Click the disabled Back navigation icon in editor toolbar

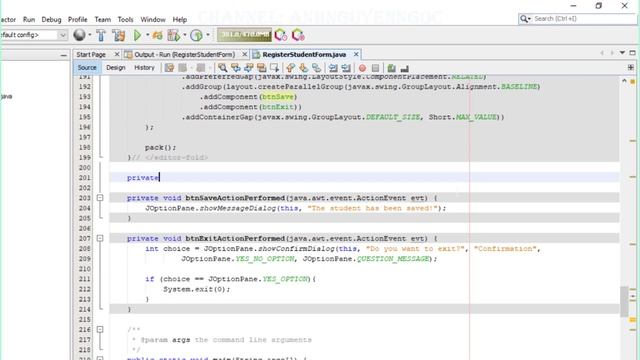coord(182,68)
